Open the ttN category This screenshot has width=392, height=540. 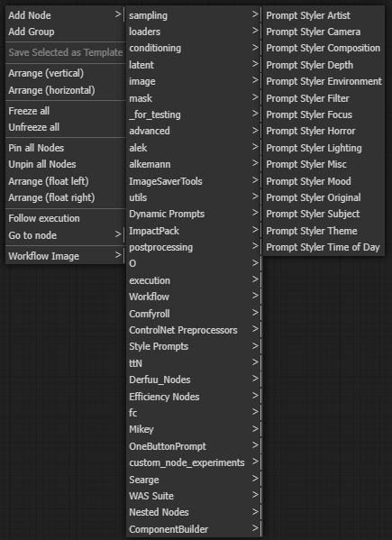(194, 363)
